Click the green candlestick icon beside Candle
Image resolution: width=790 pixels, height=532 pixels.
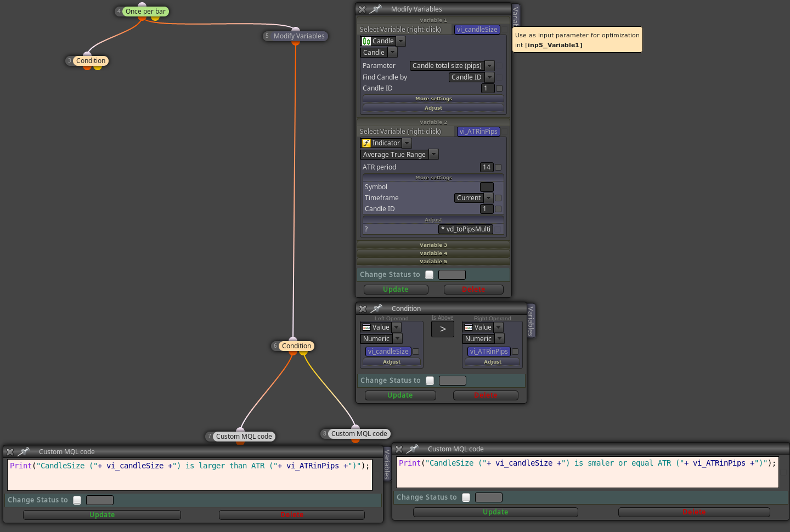pos(366,41)
